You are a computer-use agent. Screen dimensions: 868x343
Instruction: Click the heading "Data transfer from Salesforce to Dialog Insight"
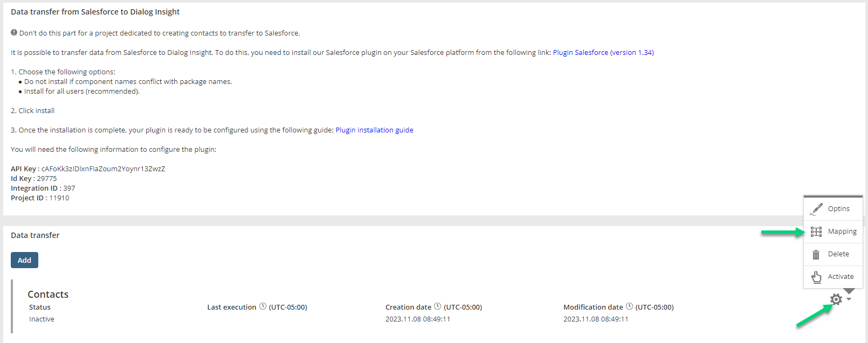95,12
